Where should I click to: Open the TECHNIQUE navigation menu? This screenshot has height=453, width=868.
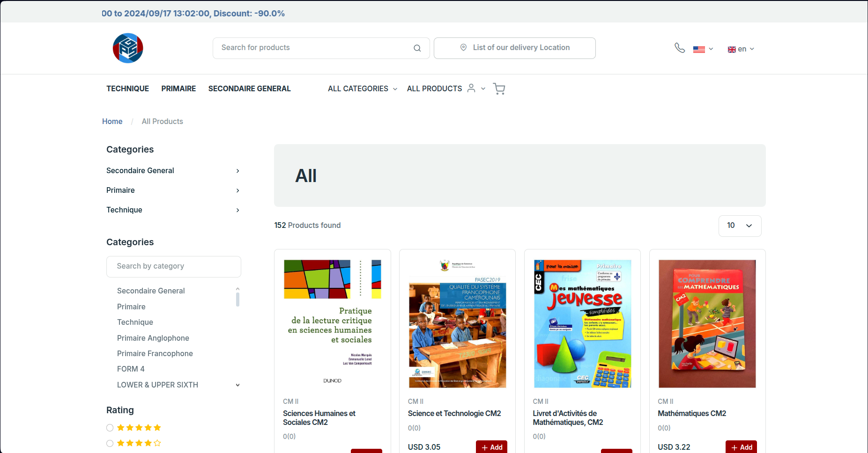pyautogui.click(x=127, y=88)
